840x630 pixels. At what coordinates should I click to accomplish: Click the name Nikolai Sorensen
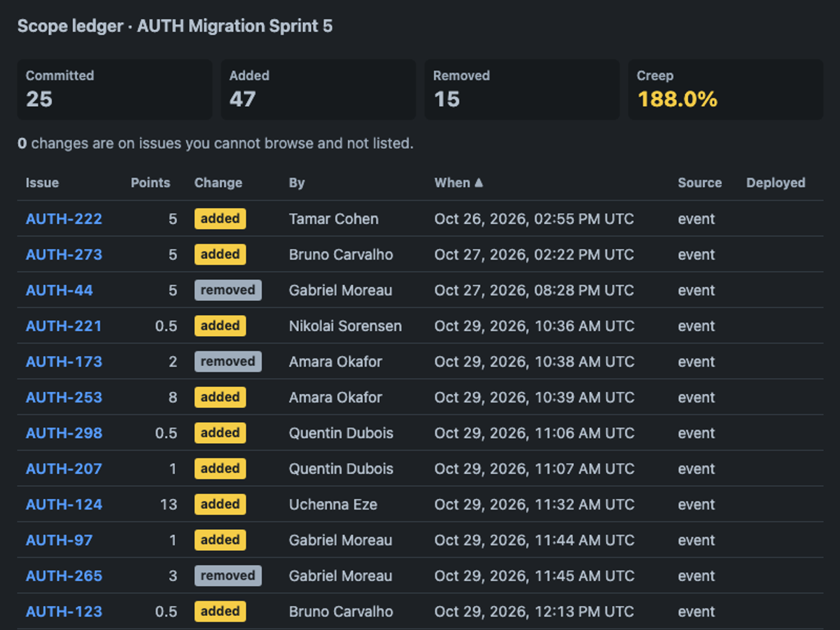(x=346, y=326)
